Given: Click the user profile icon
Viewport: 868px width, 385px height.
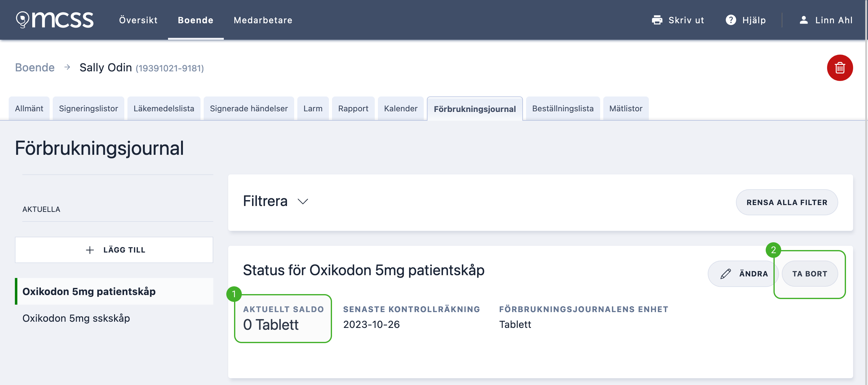Looking at the screenshot, I should 804,20.
